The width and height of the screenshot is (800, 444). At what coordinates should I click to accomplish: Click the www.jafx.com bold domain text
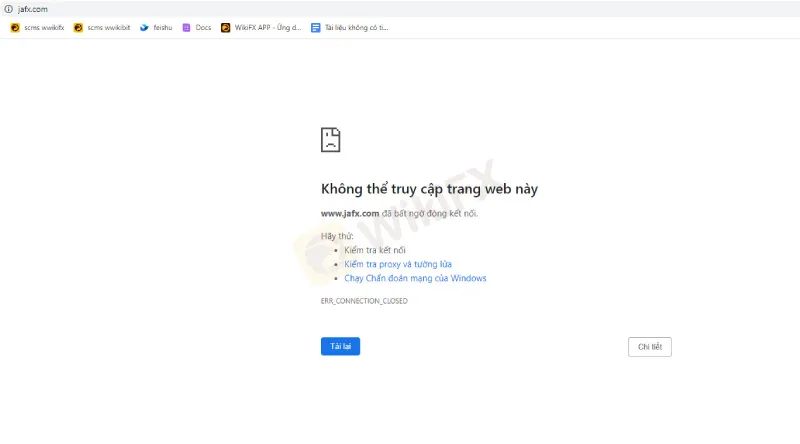click(350, 213)
